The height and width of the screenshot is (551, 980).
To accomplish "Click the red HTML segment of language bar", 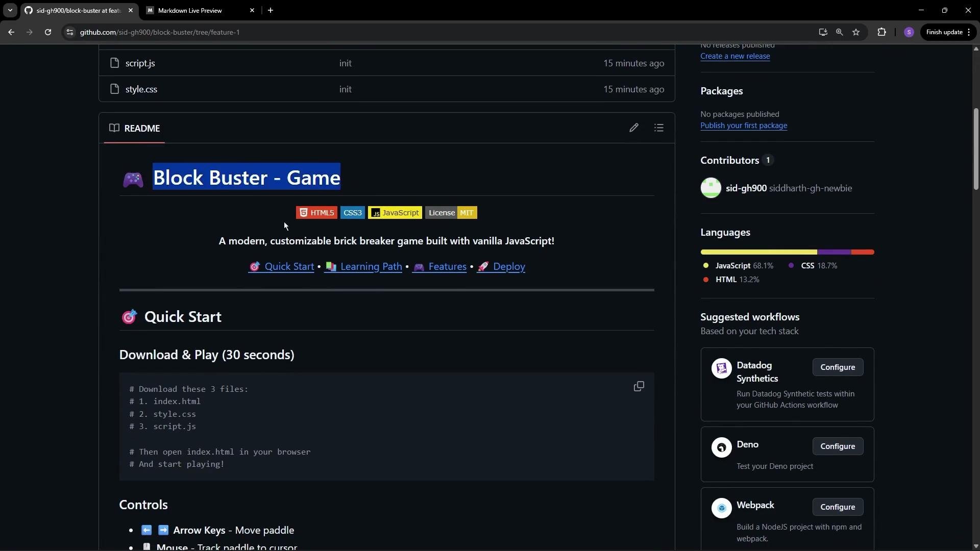I will click(863, 252).
